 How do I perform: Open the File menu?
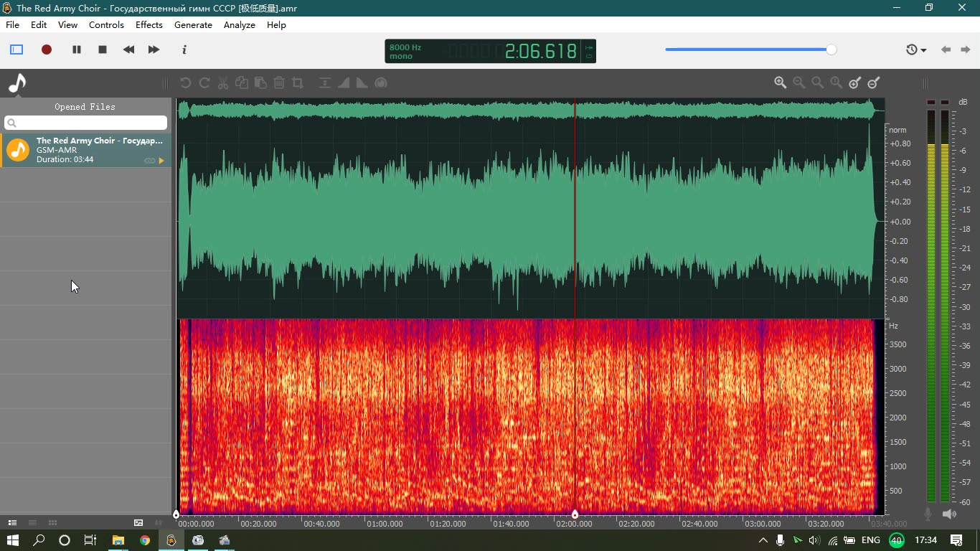pyautogui.click(x=12, y=24)
